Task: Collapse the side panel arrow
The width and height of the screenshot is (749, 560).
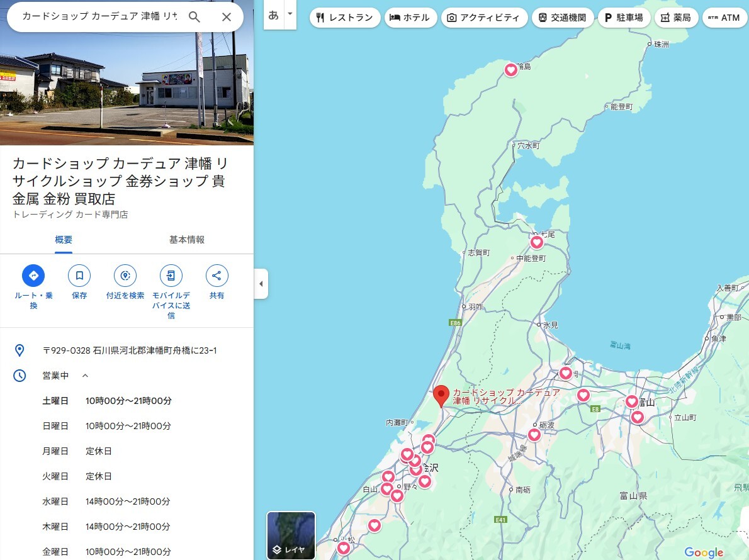Action: pos(261,284)
